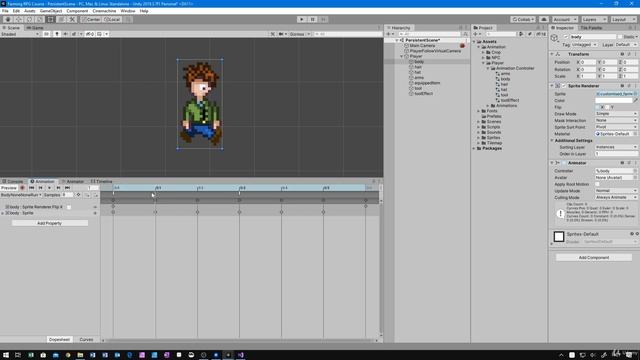Image resolution: width=640 pixels, height=360 pixels.
Task: Toggle 2D view mode in Scene
Action: [x=47, y=34]
